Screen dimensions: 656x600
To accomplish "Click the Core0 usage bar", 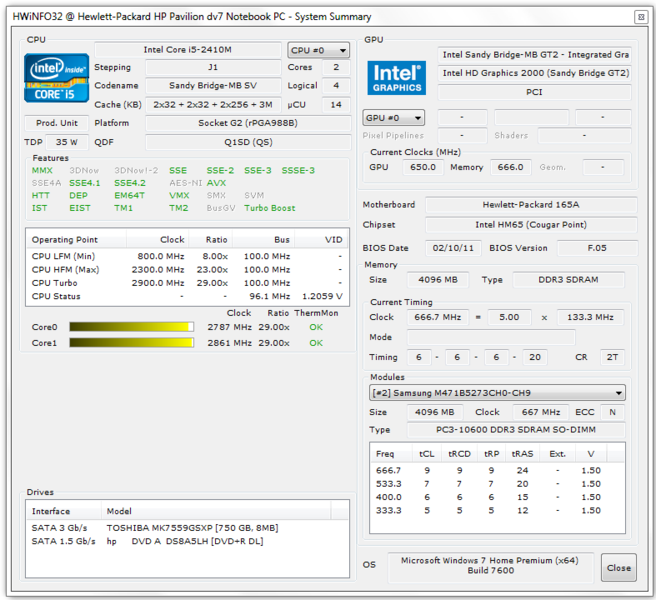I will coord(131,327).
